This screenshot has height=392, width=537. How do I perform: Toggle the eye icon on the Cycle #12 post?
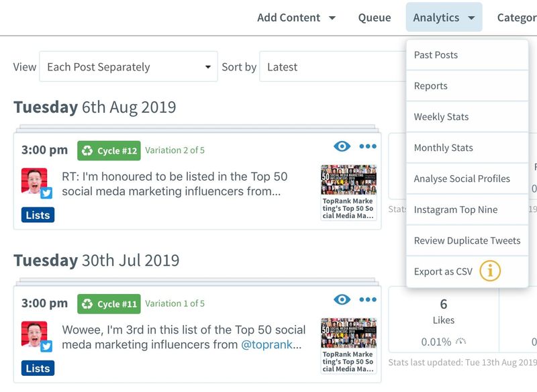(x=342, y=146)
